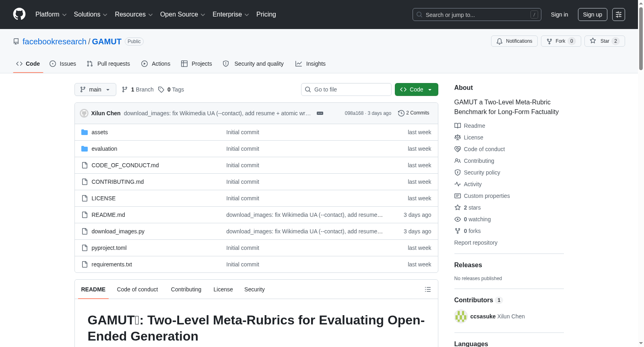The image size is (644, 347).
Task: Expand the Resources menu
Action: click(x=134, y=15)
